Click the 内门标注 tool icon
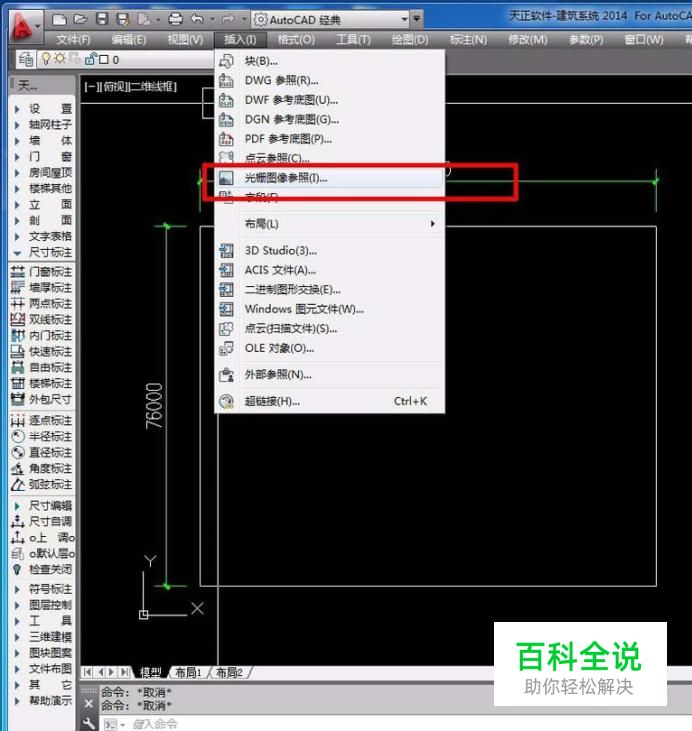 18,336
